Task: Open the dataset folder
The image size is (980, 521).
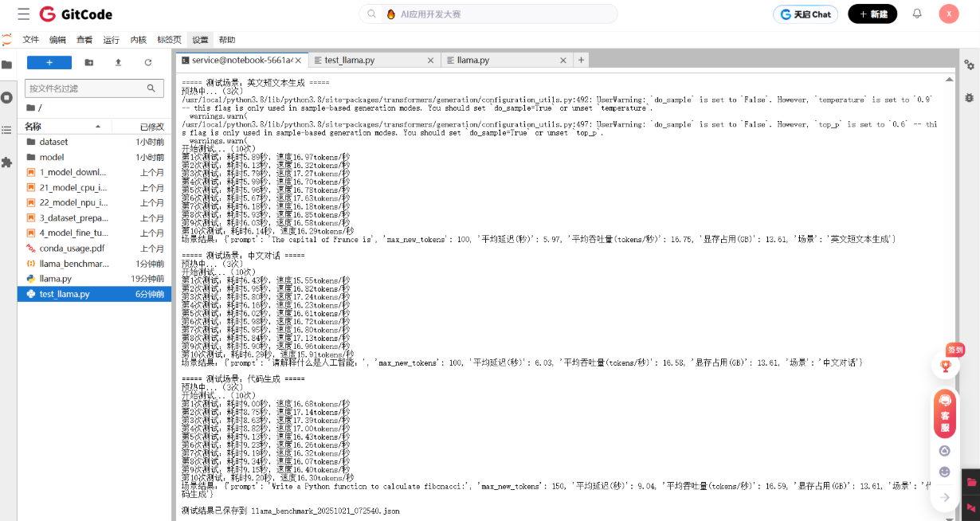Action: point(53,142)
